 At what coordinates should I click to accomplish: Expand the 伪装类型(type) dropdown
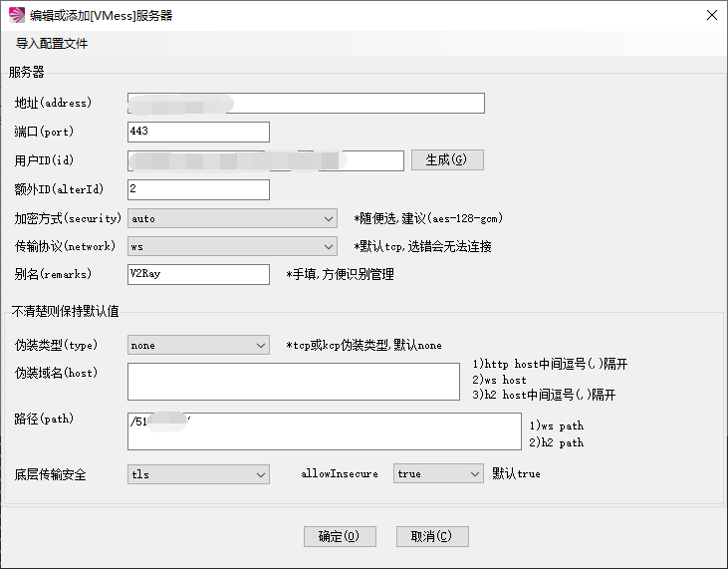[x=198, y=345]
